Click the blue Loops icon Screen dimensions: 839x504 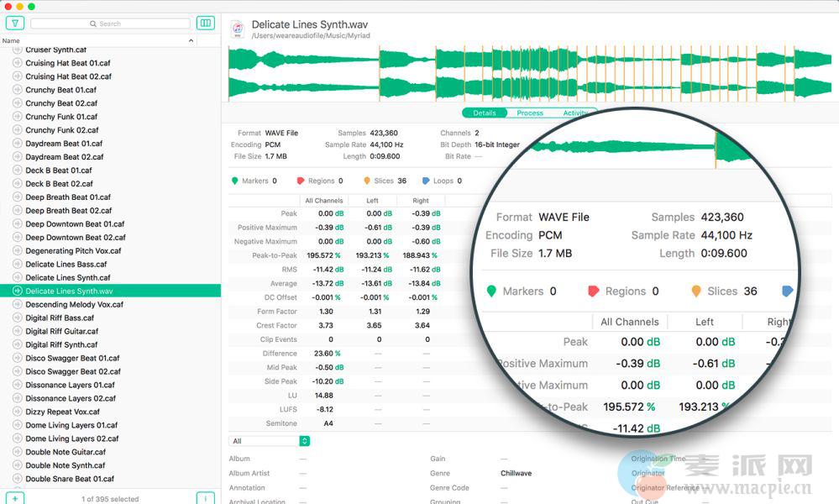426,181
